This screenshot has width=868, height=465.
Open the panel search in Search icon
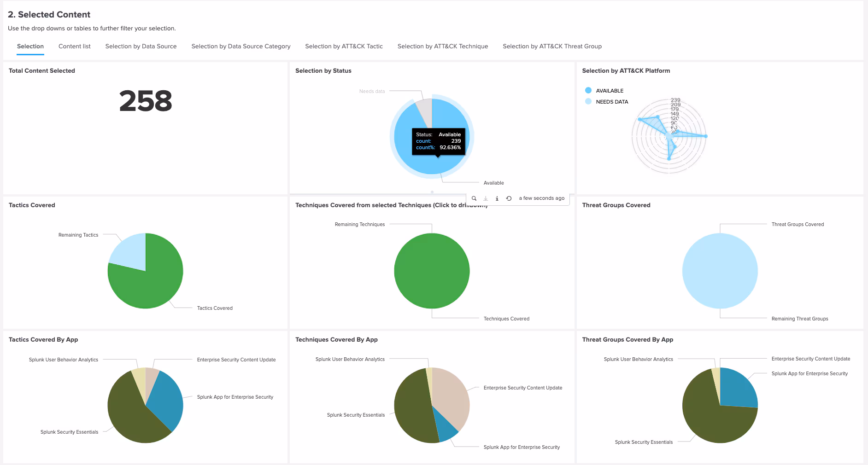(474, 198)
